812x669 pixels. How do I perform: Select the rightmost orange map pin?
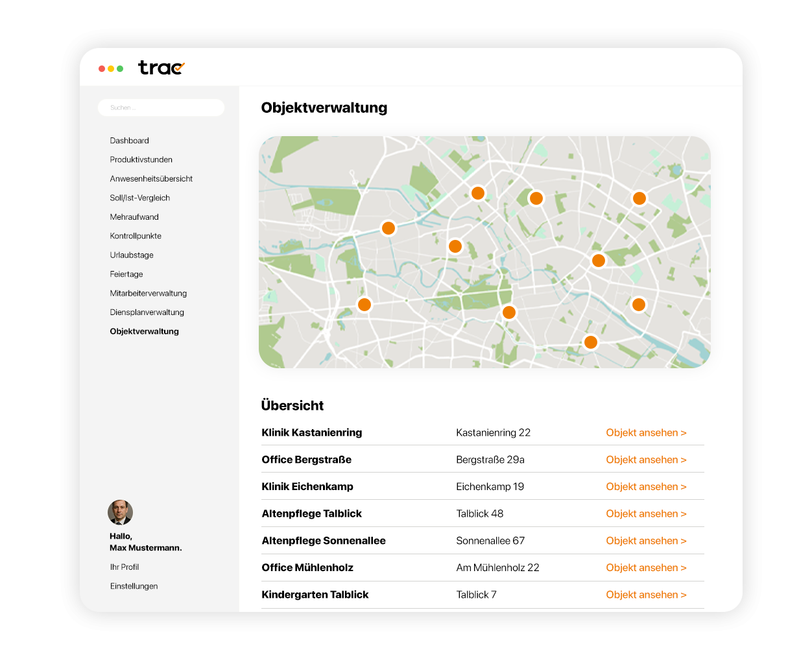point(639,198)
